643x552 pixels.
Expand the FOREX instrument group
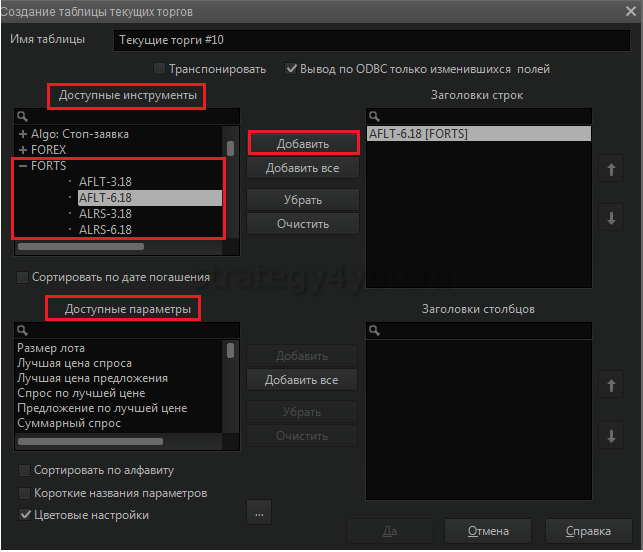click(x=23, y=149)
